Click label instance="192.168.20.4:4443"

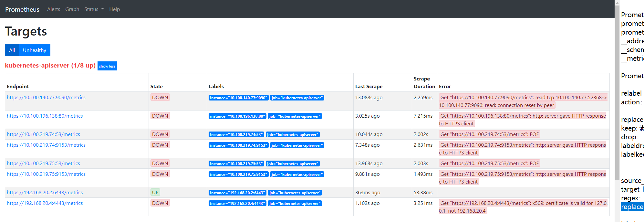(x=237, y=204)
